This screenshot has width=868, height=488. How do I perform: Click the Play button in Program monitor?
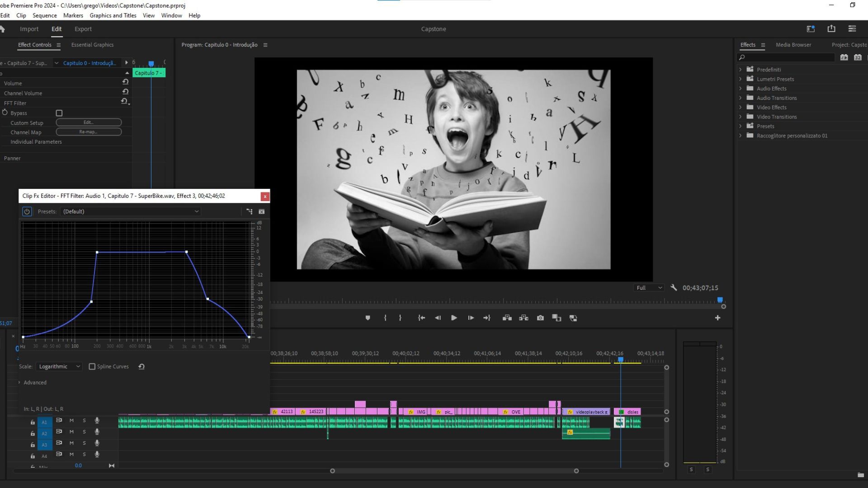454,318
